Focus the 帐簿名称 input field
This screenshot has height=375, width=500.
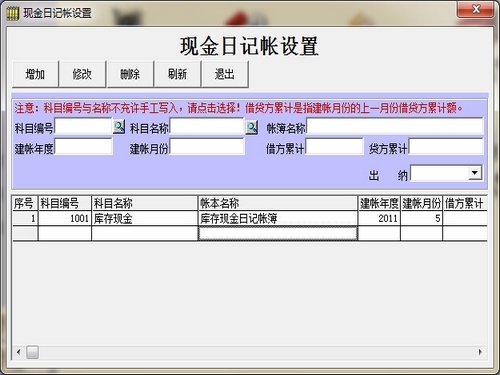(x=395, y=126)
